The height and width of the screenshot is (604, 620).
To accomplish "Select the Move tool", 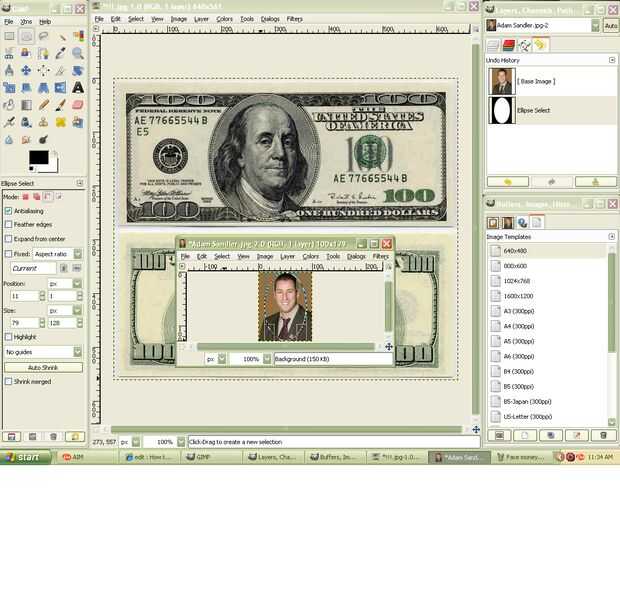I will click(x=26, y=71).
